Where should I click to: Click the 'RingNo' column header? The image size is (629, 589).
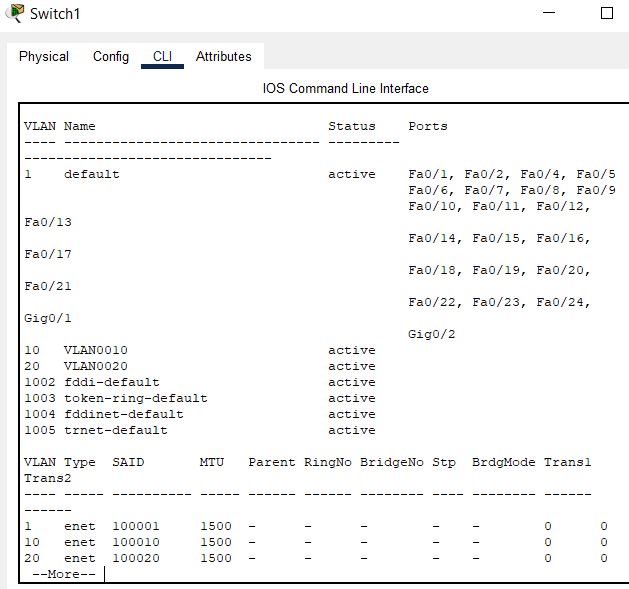pos(328,462)
